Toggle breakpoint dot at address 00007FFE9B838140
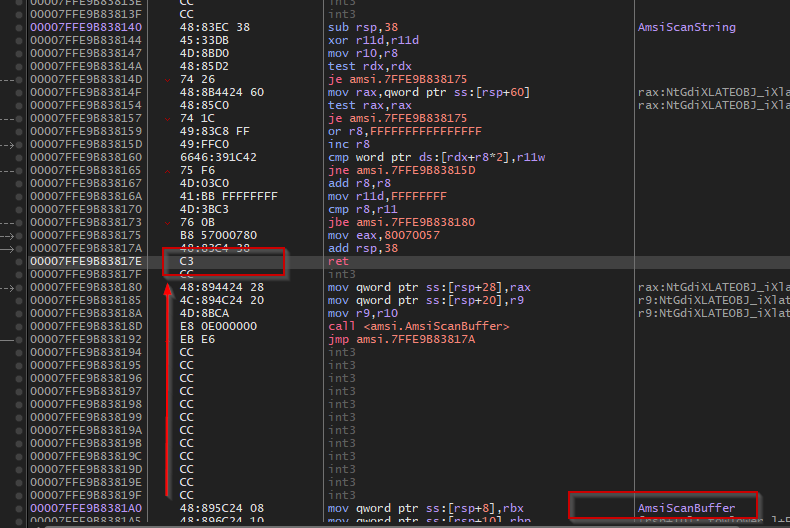The image size is (790, 528). tap(19, 27)
